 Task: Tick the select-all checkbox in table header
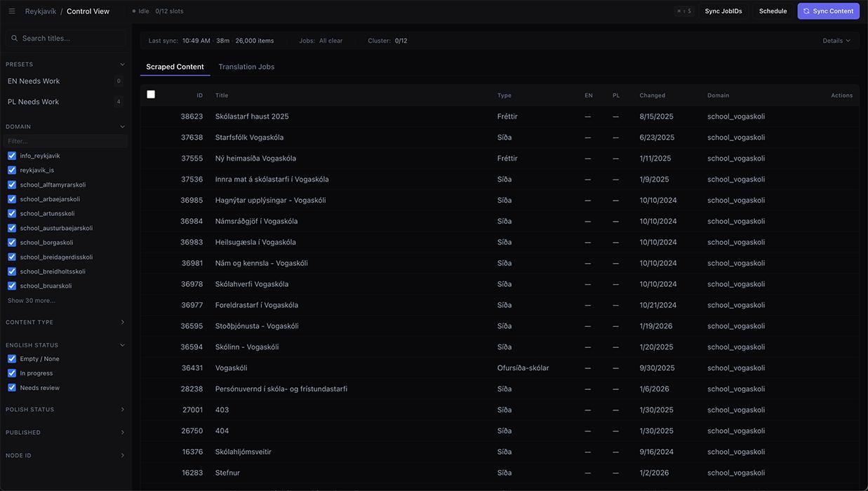(x=151, y=95)
